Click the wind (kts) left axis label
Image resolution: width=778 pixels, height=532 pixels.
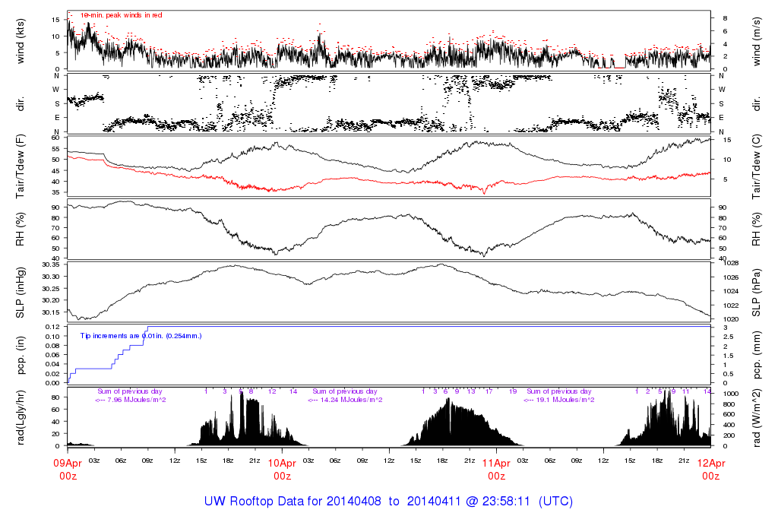(21, 41)
